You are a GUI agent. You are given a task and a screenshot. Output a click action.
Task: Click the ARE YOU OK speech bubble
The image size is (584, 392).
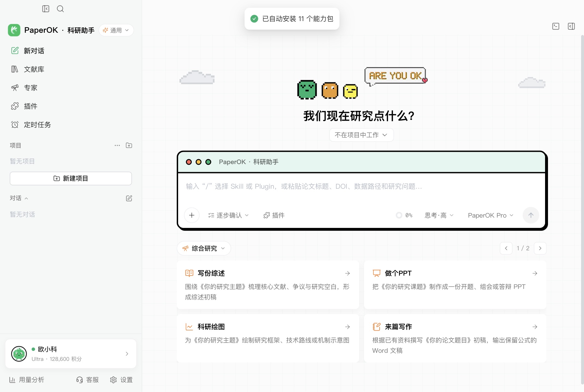pyautogui.click(x=395, y=76)
